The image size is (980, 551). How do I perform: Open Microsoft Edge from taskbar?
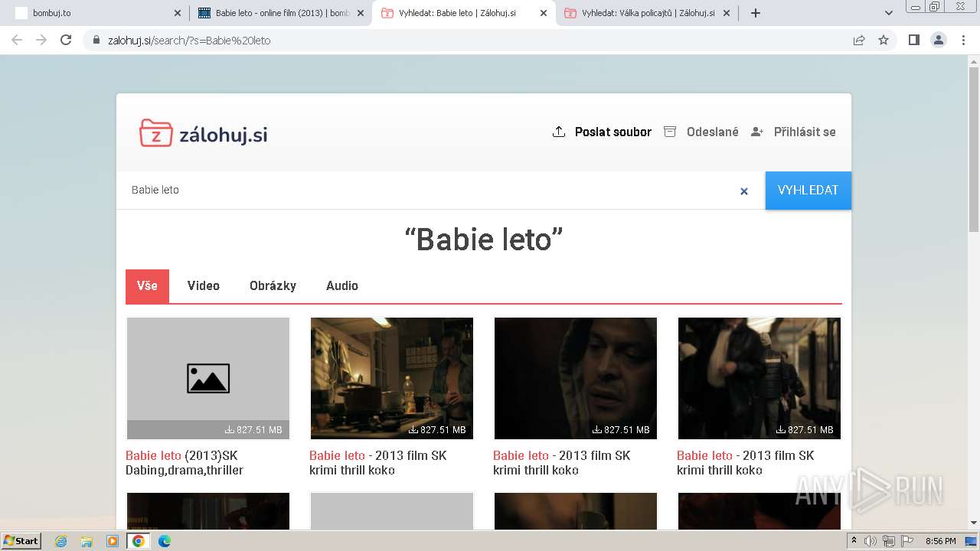click(164, 541)
